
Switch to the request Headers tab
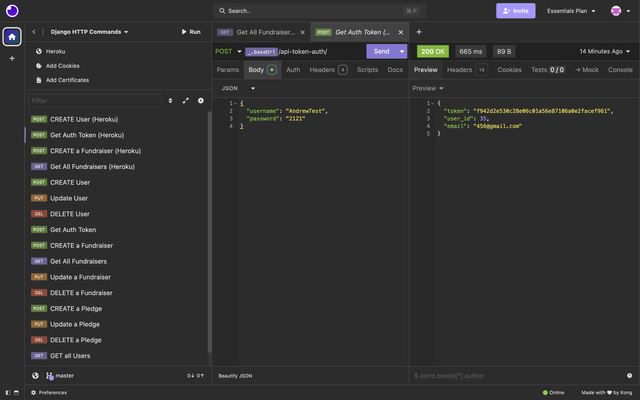coord(329,70)
